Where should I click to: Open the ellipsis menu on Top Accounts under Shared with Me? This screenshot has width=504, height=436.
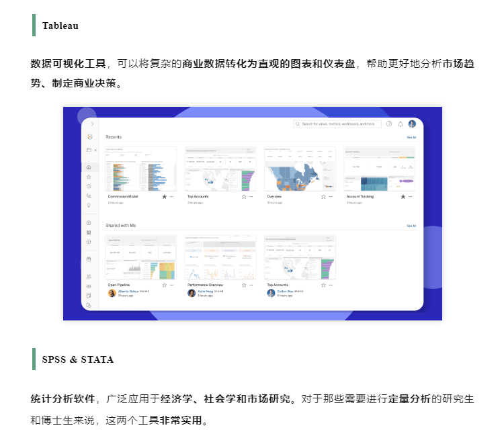[331, 285]
